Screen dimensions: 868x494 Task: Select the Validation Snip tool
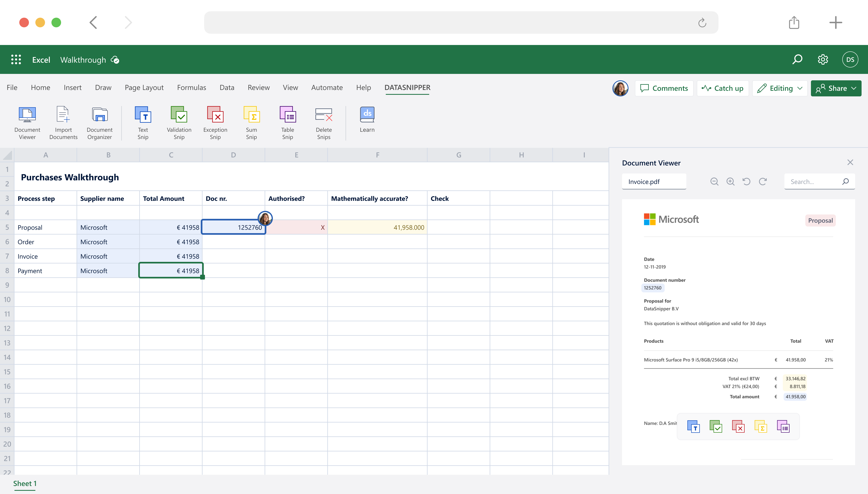click(179, 122)
